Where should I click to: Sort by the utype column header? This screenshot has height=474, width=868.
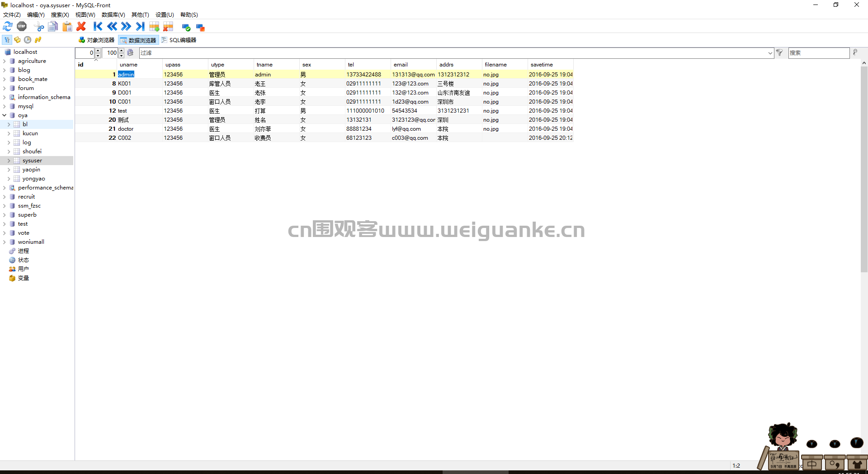coord(231,65)
